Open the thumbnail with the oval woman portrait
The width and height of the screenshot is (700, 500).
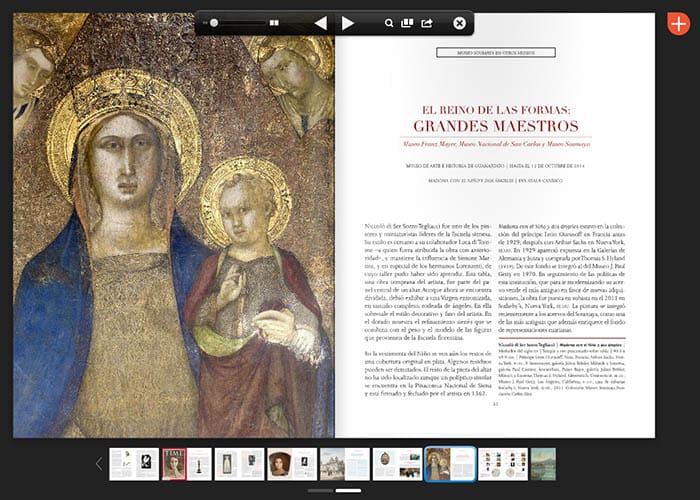(x=292, y=464)
